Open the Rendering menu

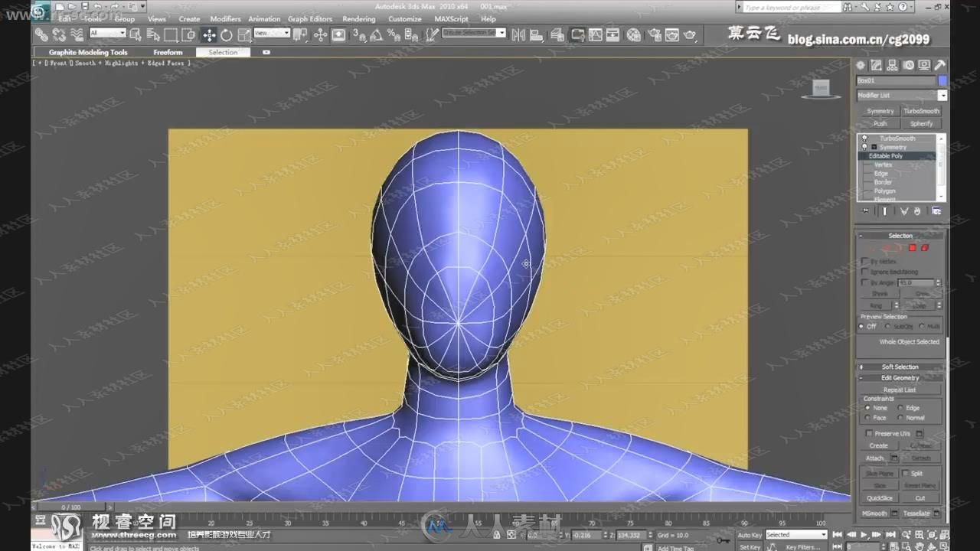point(359,19)
